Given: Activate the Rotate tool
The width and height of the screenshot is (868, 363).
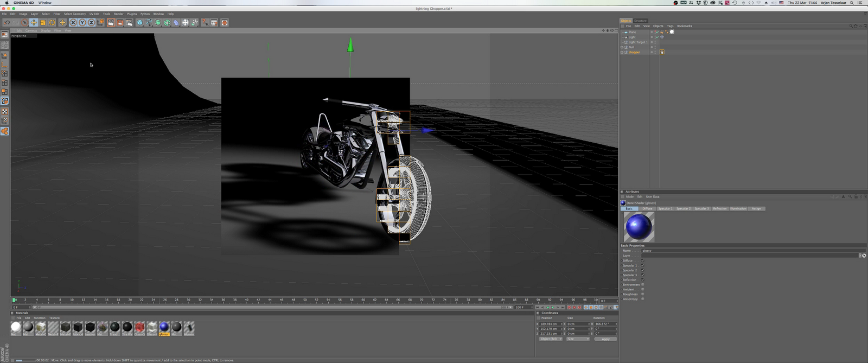Looking at the screenshot, I should point(52,23).
